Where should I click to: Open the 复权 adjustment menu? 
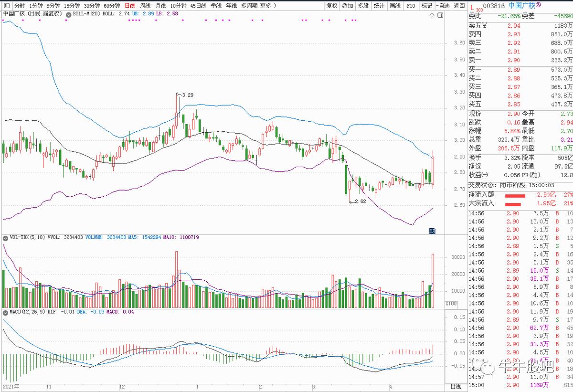pyautogui.click(x=331, y=6)
